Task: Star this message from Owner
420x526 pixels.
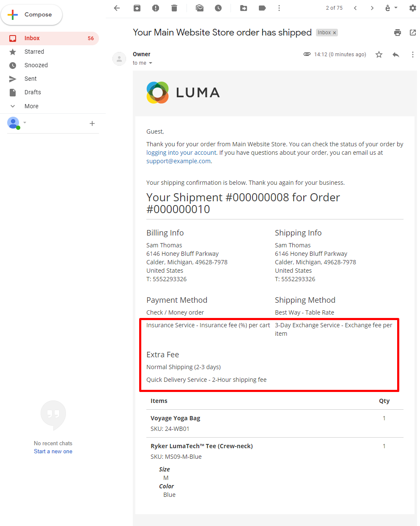Action: click(379, 55)
